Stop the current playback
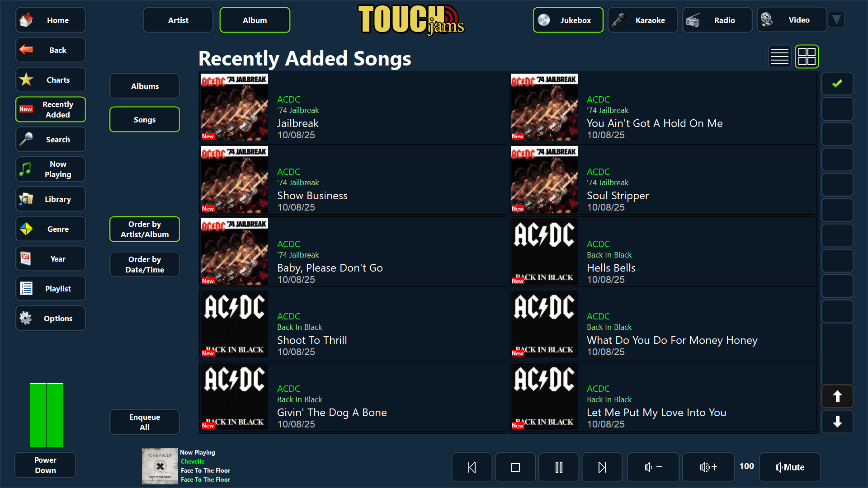The width and height of the screenshot is (868, 488). pyautogui.click(x=515, y=467)
